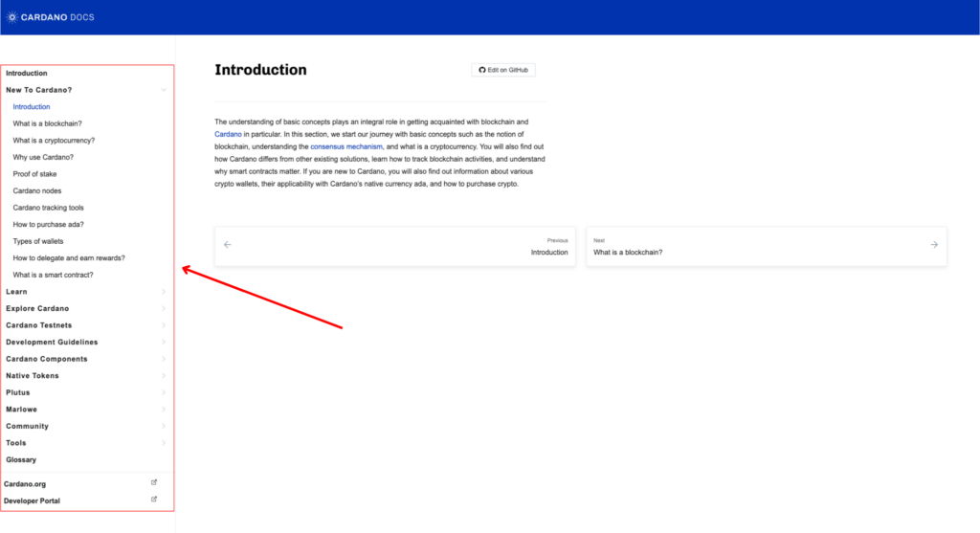Screen dimensions: 980x533
Task: Collapse the New To Cardano? section
Action: click(164, 90)
